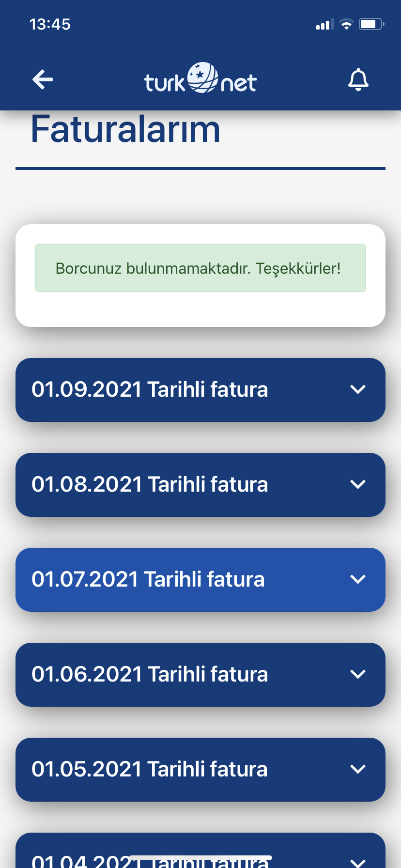Tap the battery indicator icon
Screen dimensions: 401x868
coord(371,24)
